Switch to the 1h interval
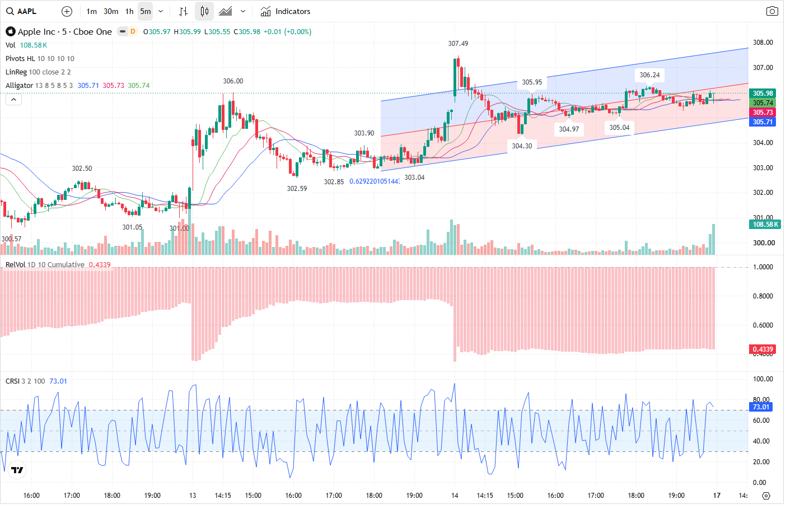The width and height of the screenshot is (795, 532). pyautogui.click(x=129, y=11)
